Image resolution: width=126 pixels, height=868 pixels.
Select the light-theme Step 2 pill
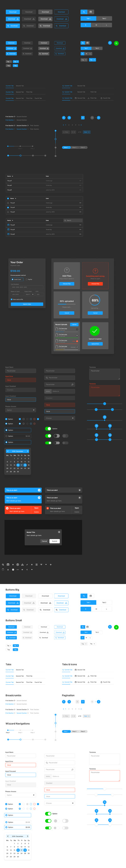[x=74, y=731]
